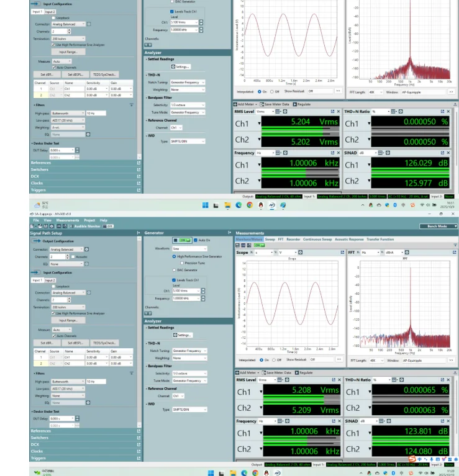Screen dimensions: 459x476
Task: Click the Audible Monitor speaker icon
Action: tap(71, 227)
